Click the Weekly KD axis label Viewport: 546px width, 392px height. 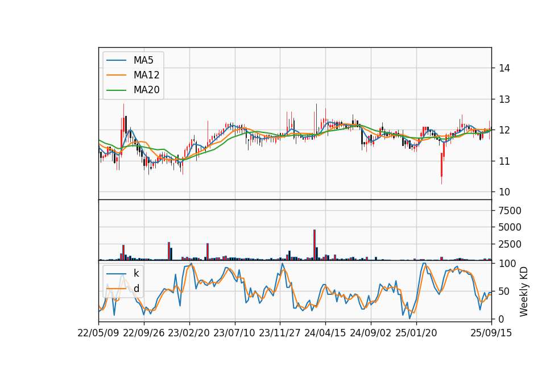tap(523, 291)
